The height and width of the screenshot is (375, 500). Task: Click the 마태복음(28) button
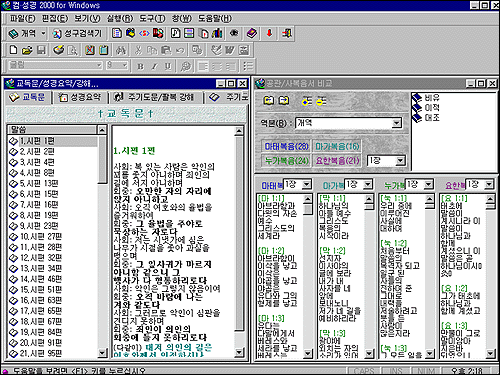click(x=286, y=146)
